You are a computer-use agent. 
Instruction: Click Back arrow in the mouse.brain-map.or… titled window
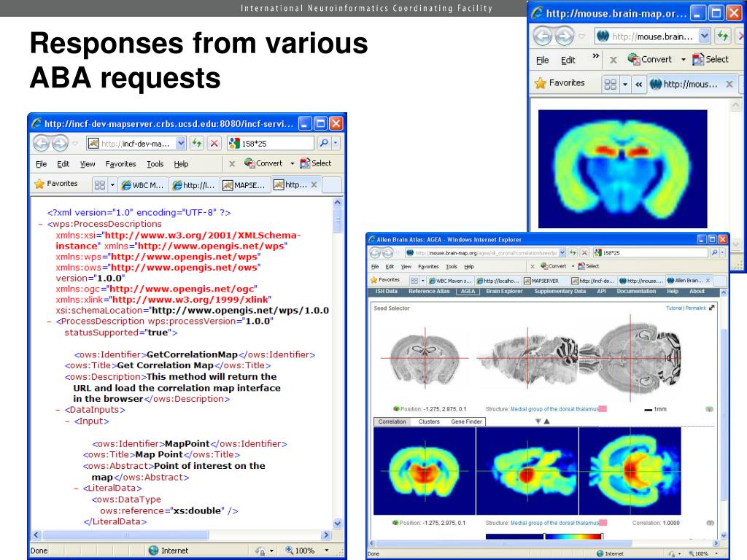(x=542, y=36)
